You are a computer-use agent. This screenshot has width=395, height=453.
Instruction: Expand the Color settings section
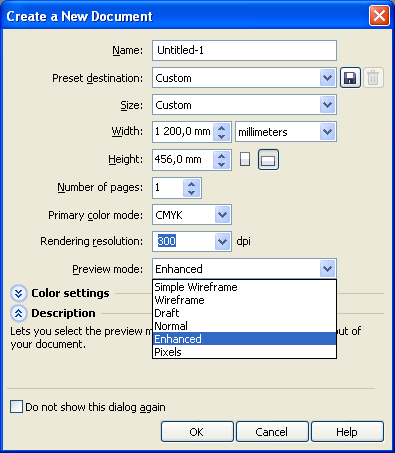(19, 293)
